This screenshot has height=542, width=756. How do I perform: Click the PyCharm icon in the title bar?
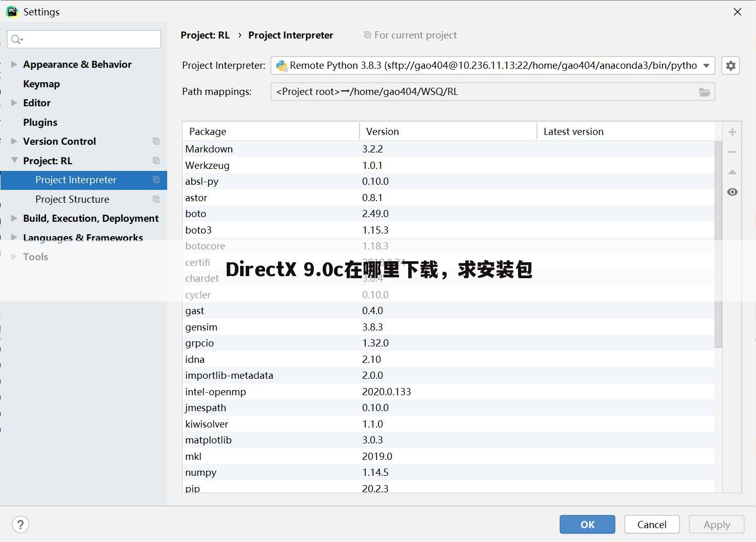click(12, 11)
